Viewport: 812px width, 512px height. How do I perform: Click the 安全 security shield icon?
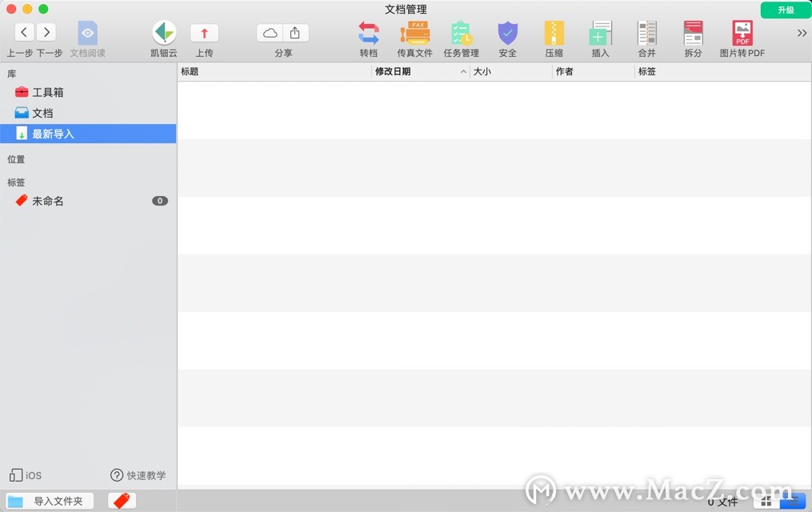pos(507,36)
